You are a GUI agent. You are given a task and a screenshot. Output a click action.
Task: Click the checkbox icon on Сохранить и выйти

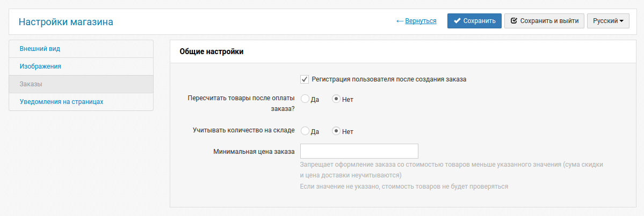click(x=513, y=21)
